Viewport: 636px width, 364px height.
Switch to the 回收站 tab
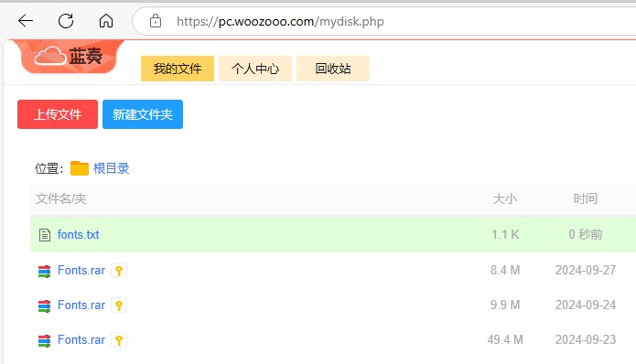click(x=333, y=69)
